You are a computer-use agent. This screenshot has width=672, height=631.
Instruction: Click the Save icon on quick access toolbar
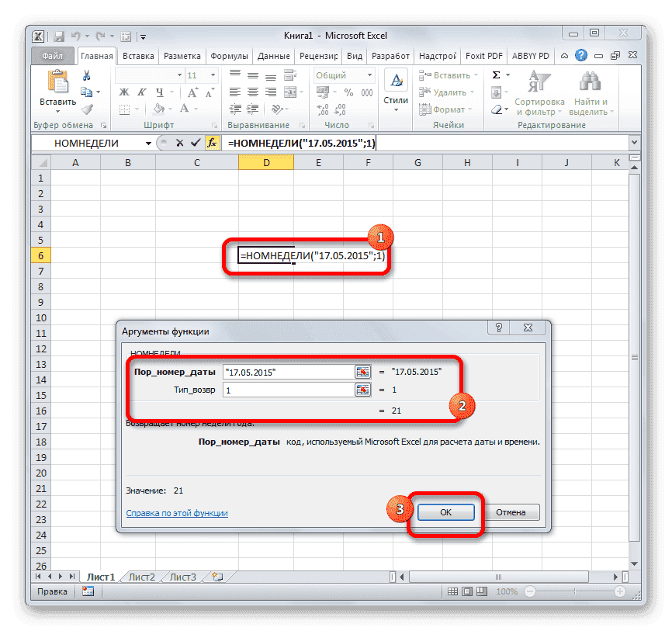coord(58,36)
